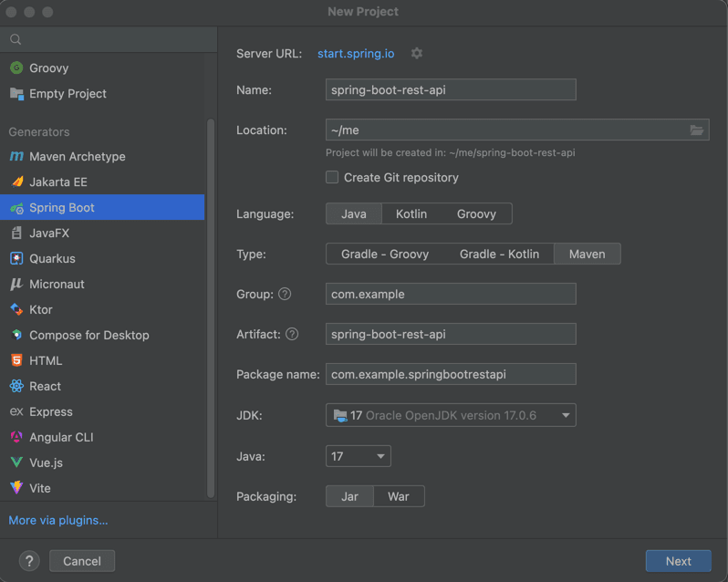Click the HTML5 icon
728x582 pixels.
point(16,360)
